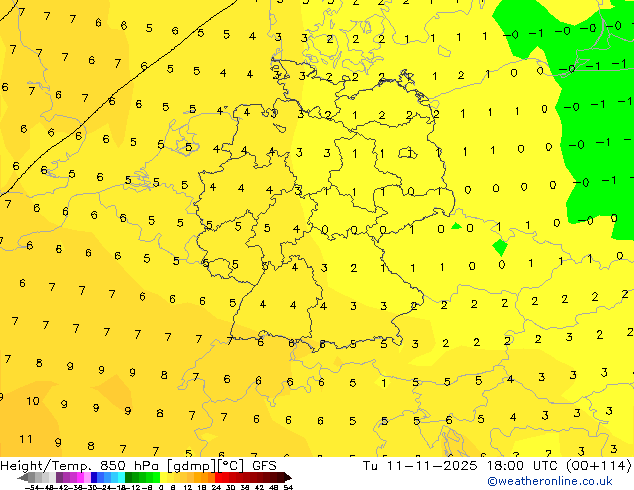Viewport: 634px width, 490px height.
Task: Click the dark navy blue legend swatch
Action: 94,477
